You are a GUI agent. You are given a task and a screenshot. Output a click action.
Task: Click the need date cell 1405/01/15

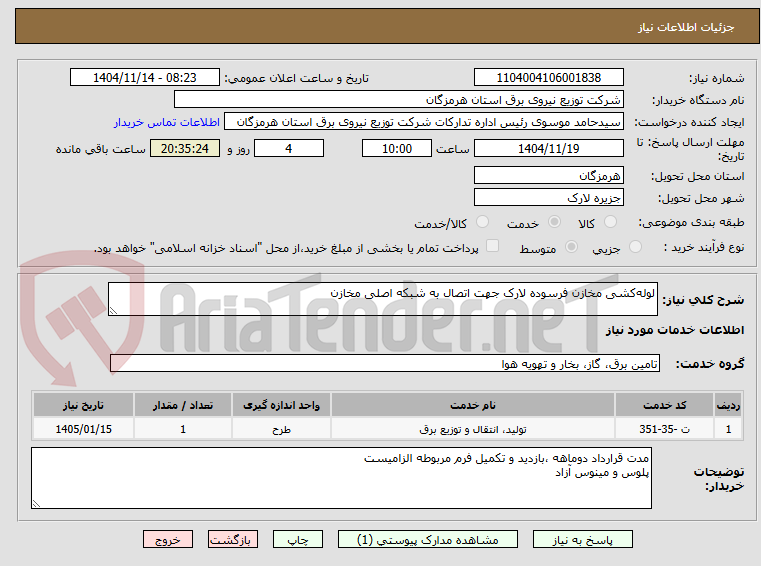point(83,429)
